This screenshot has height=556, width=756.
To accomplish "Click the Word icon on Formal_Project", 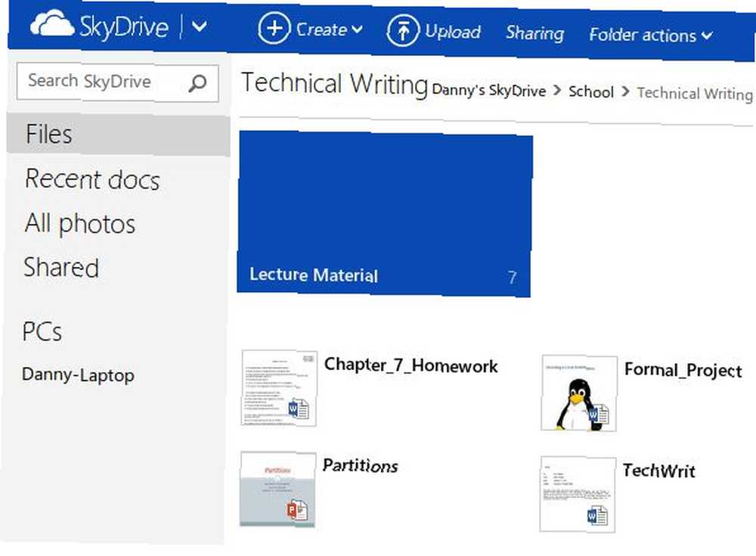I will (598, 414).
